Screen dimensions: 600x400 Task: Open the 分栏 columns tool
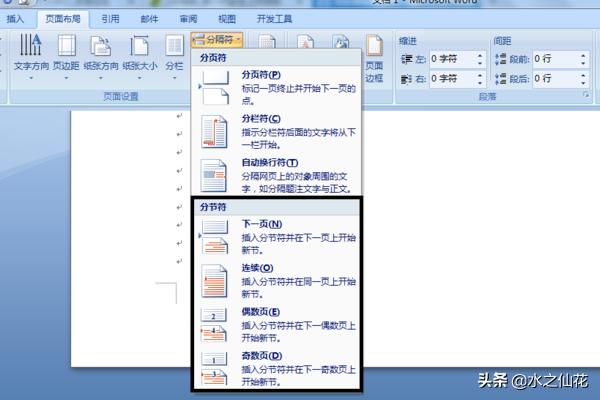click(174, 56)
